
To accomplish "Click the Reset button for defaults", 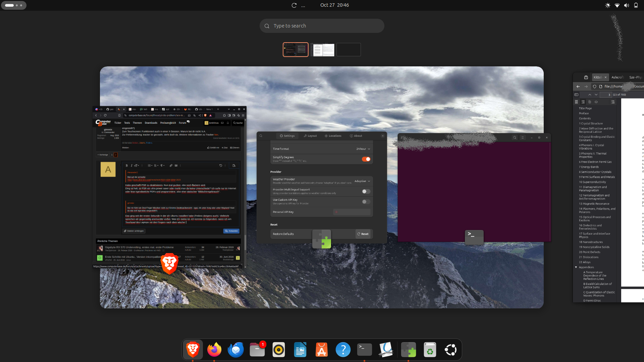I will pos(363,234).
